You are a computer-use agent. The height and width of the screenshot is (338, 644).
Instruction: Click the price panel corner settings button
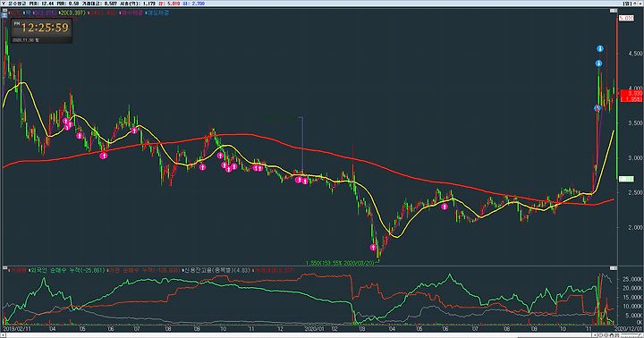point(614,11)
